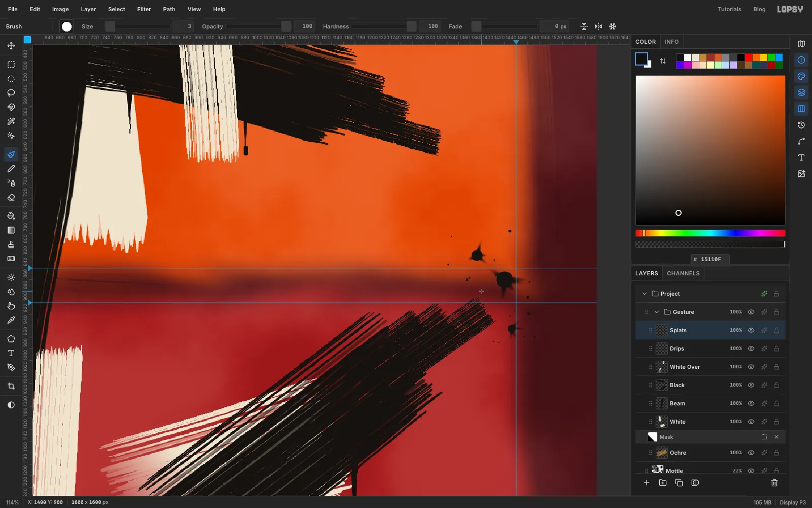Lock the Ochre layer

[x=776, y=453]
